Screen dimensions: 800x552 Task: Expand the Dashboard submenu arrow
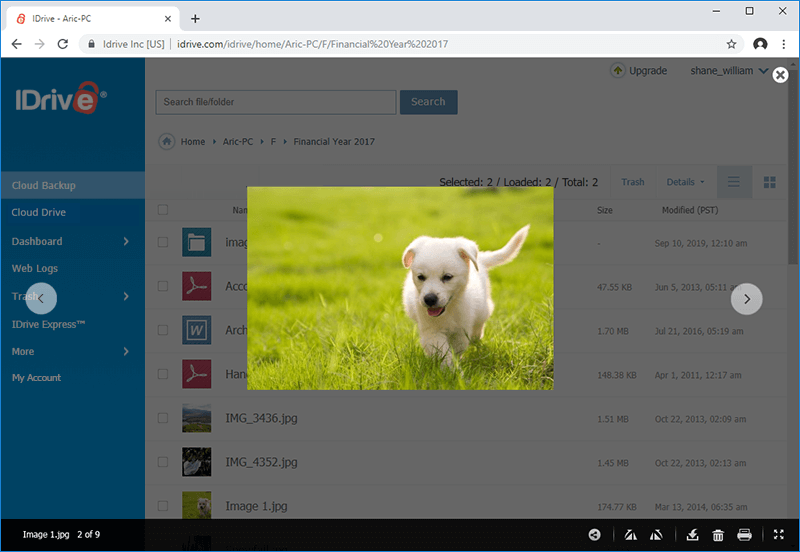point(126,241)
